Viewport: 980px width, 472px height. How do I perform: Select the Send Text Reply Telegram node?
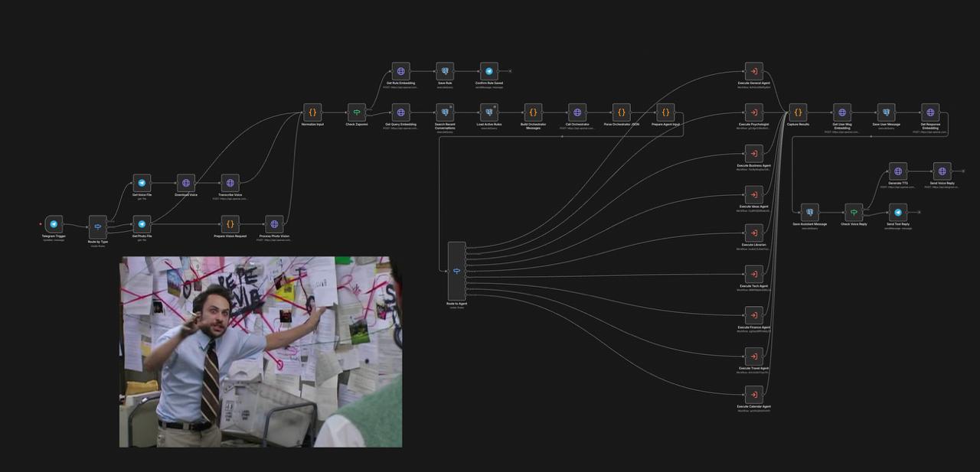[x=898, y=213]
